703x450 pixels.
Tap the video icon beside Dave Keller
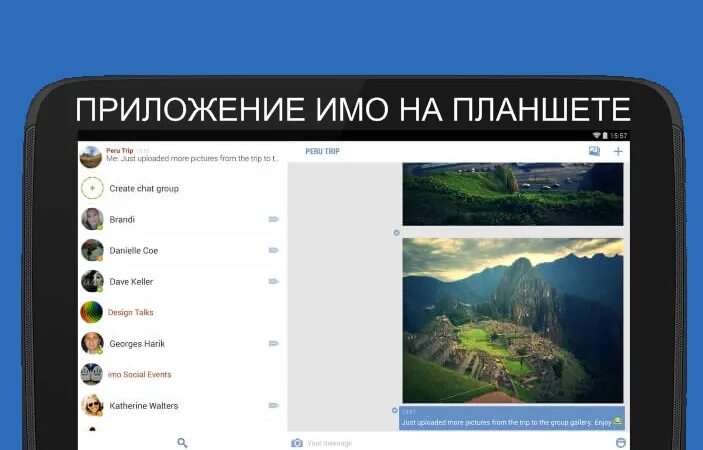[x=273, y=281]
